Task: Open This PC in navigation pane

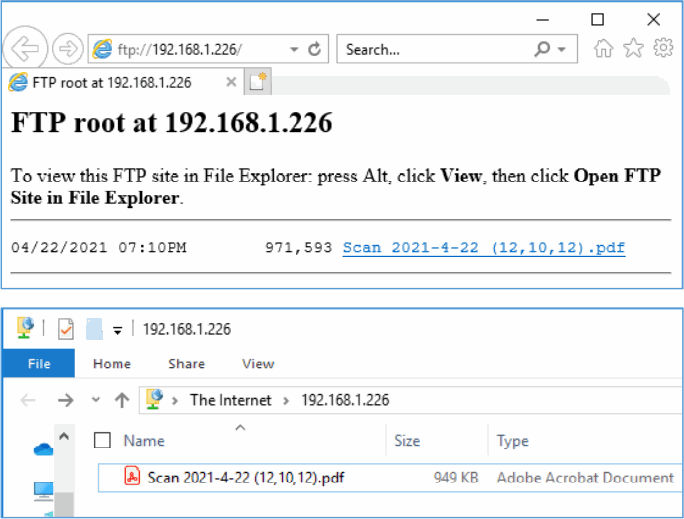Action: 43,491
